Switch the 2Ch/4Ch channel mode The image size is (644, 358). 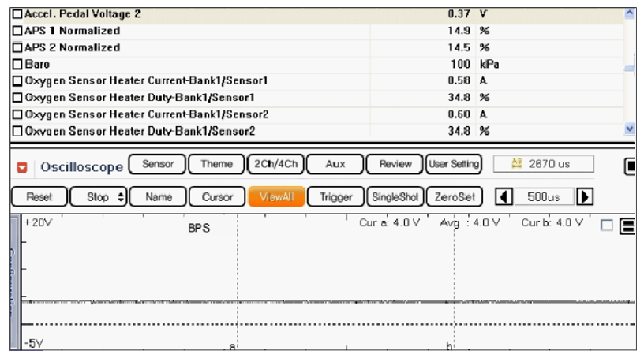275,164
